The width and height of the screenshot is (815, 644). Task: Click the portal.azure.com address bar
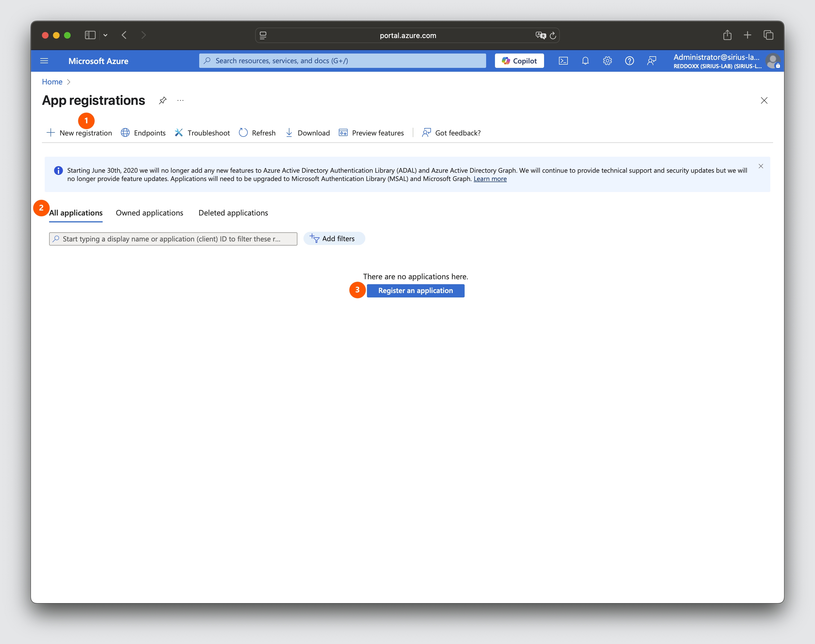[x=407, y=35]
